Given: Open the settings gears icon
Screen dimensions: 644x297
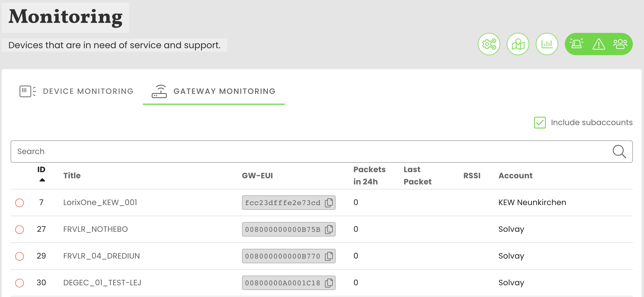Looking at the screenshot, I should (489, 44).
